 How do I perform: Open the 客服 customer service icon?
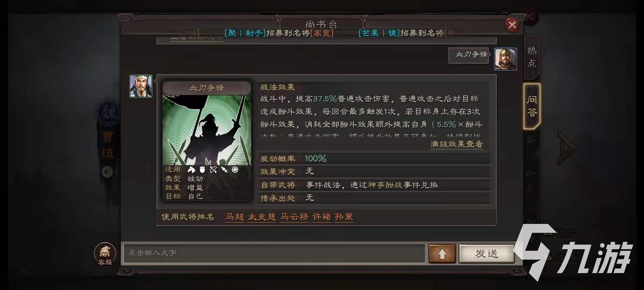(x=105, y=254)
